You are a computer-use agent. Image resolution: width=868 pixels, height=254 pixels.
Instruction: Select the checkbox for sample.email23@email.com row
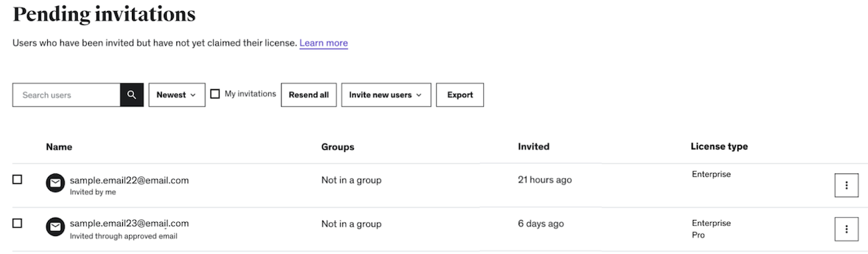point(17,223)
